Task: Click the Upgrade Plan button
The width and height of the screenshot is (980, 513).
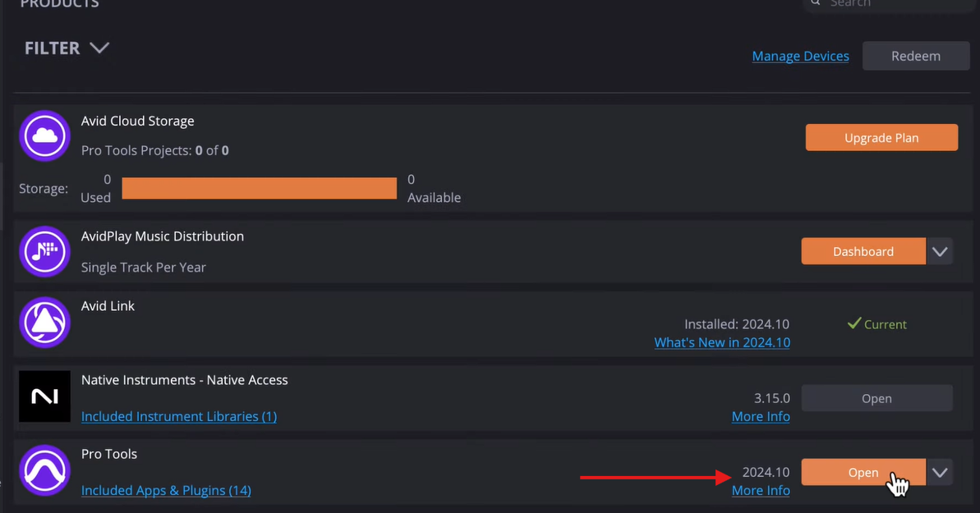Action: tap(881, 138)
